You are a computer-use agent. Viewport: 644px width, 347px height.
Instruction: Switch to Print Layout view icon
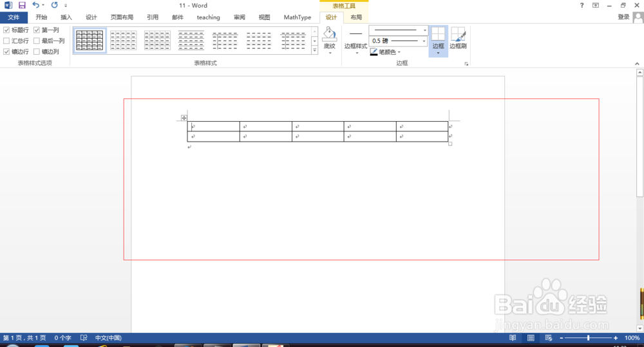coord(531,337)
